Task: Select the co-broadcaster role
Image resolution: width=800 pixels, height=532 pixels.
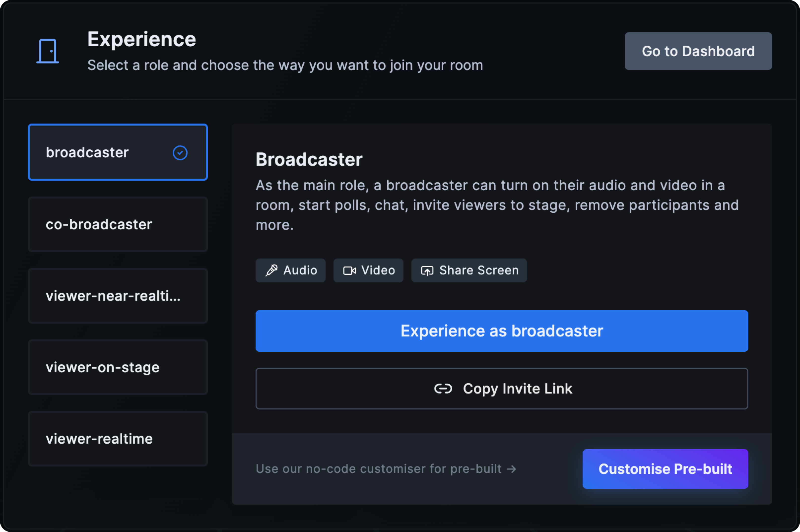Action: [x=117, y=224]
